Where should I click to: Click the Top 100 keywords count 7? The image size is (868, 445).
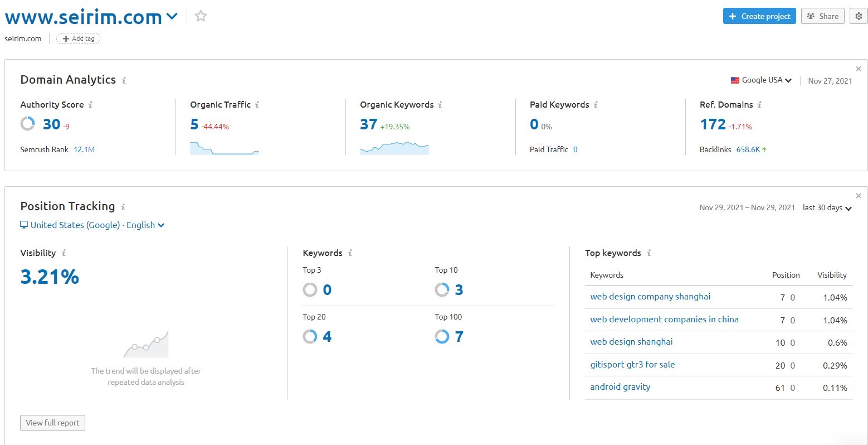tap(459, 337)
